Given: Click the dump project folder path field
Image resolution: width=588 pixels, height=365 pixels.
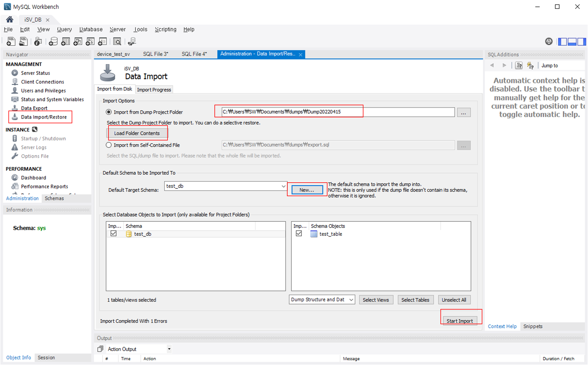Looking at the screenshot, I should (x=337, y=112).
